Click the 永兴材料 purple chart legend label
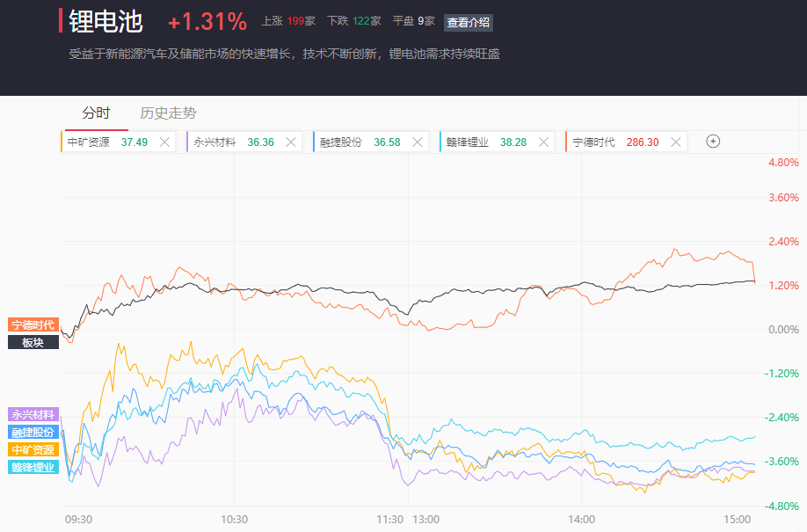This screenshot has width=807, height=532. [x=33, y=414]
